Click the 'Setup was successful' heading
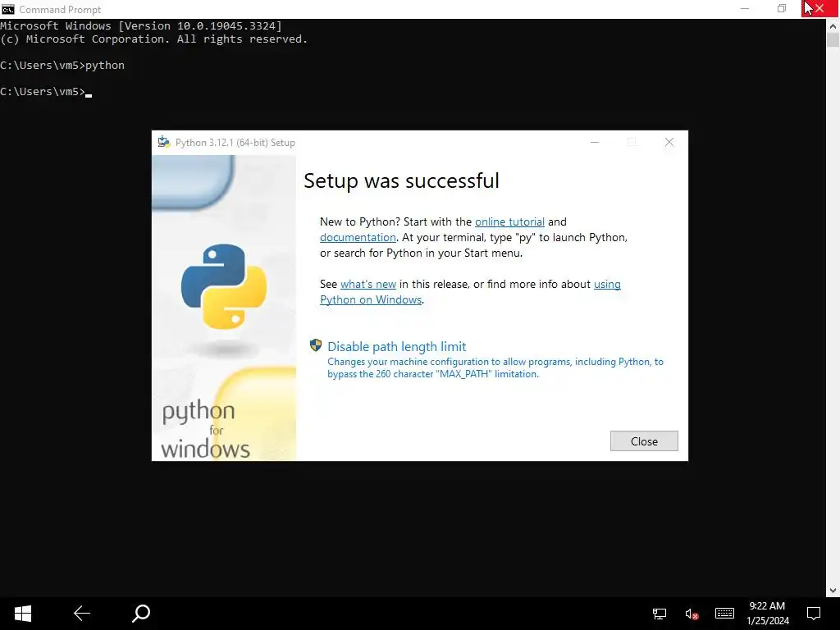This screenshot has width=840, height=630. tap(401, 180)
